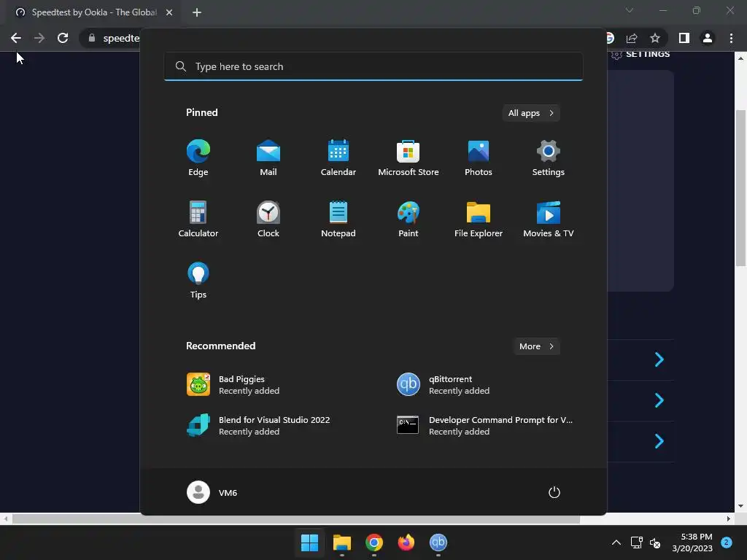This screenshot has width=747, height=560.
Task: Launch the Calendar app
Action: coord(338,157)
